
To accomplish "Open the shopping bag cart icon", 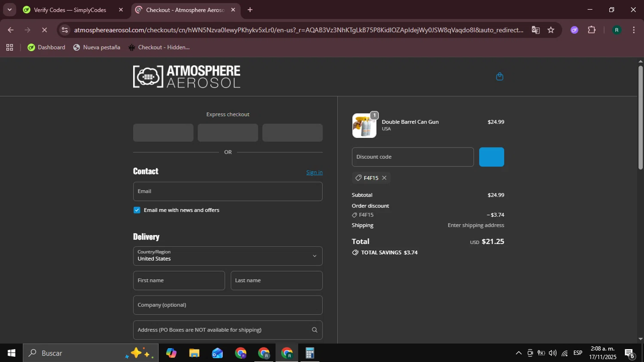I will (x=499, y=76).
